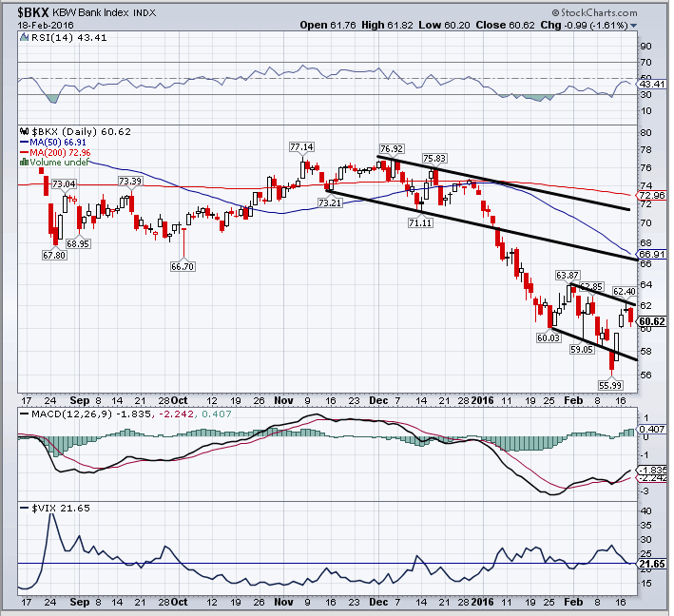This screenshot has height=616, width=674.
Task: Click the 66.70 low annotation
Action: [183, 266]
